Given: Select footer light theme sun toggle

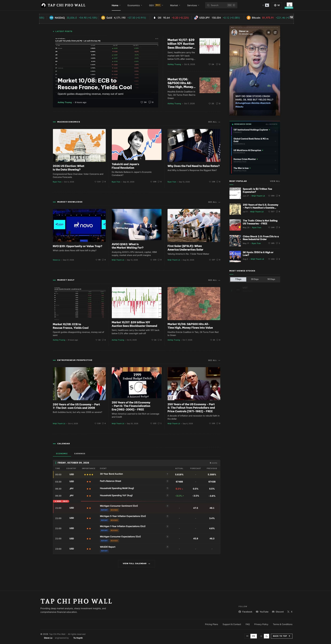Looking at the screenshot, I should click(261, 636).
